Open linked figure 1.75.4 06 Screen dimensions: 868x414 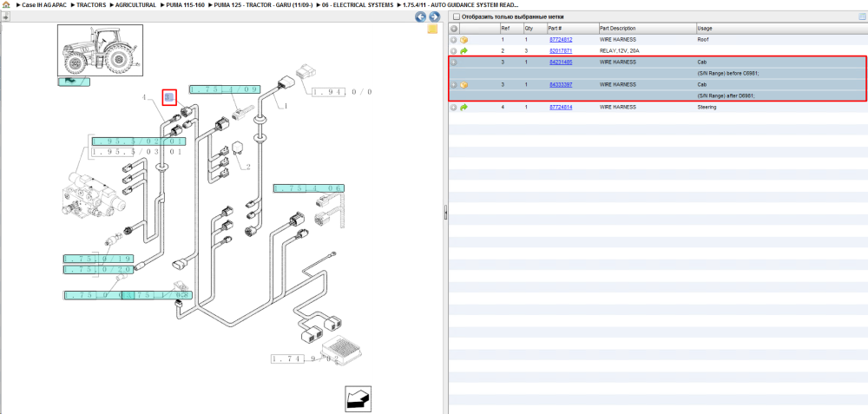[308, 188]
